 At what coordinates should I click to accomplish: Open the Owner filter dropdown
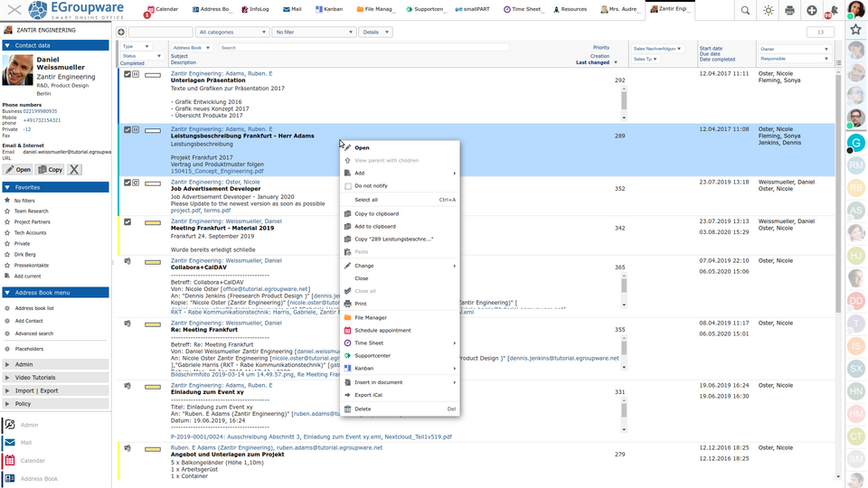tap(794, 49)
